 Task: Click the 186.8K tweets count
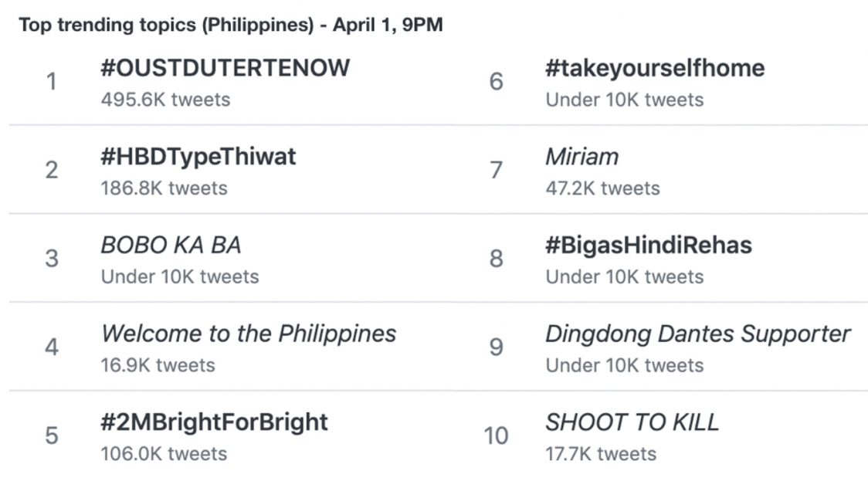(x=164, y=188)
